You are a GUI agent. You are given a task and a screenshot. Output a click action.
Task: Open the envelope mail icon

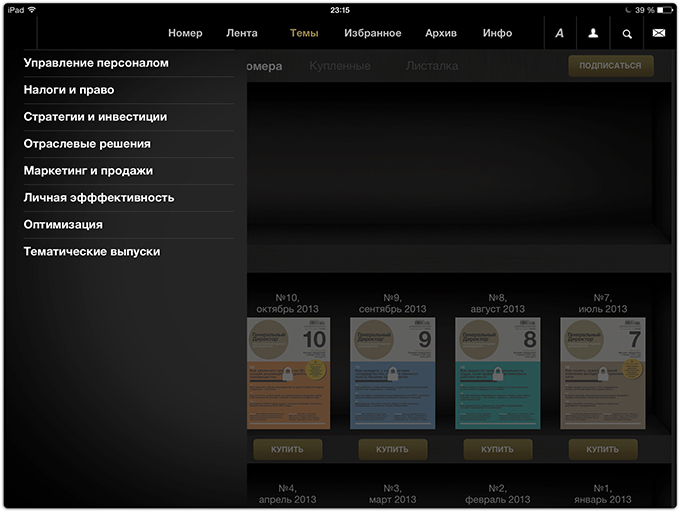(x=659, y=33)
